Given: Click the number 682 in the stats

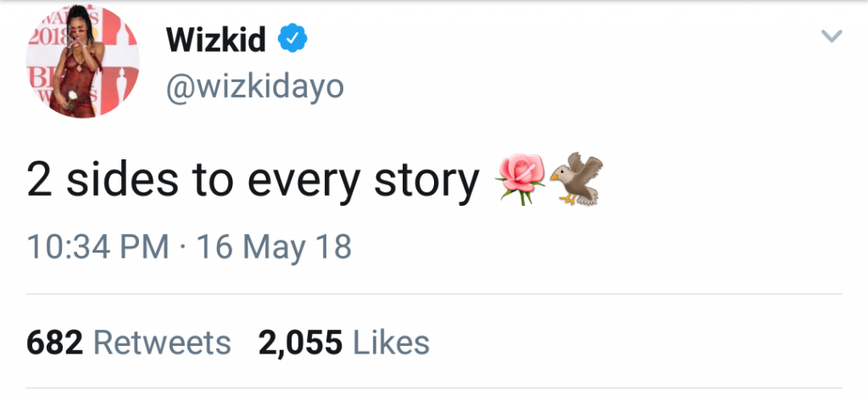Looking at the screenshot, I should click(x=54, y=343).
